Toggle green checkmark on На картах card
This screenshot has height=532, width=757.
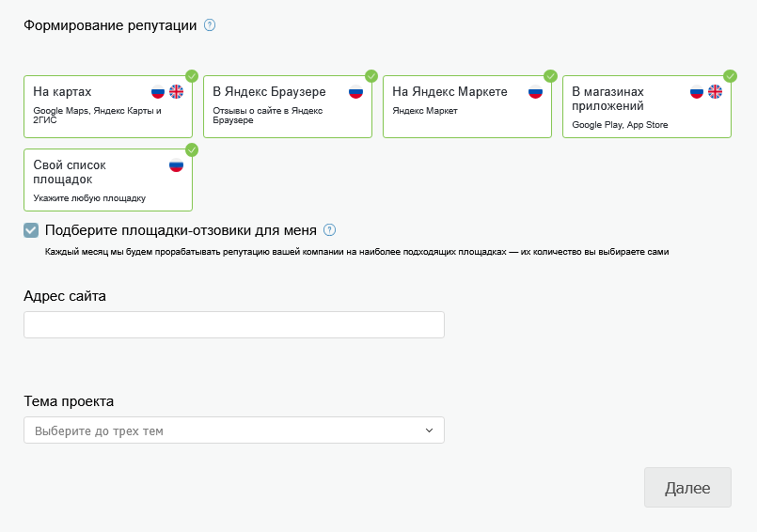point(192,76)
